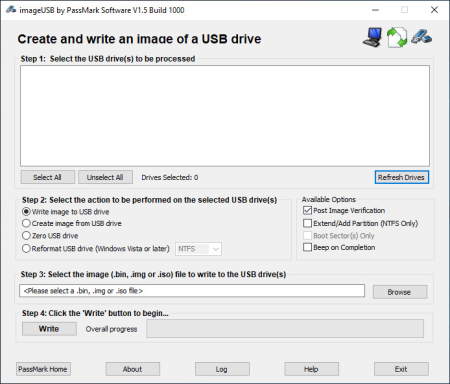
Task: Refresh Drives list
Action: [402, 177]
